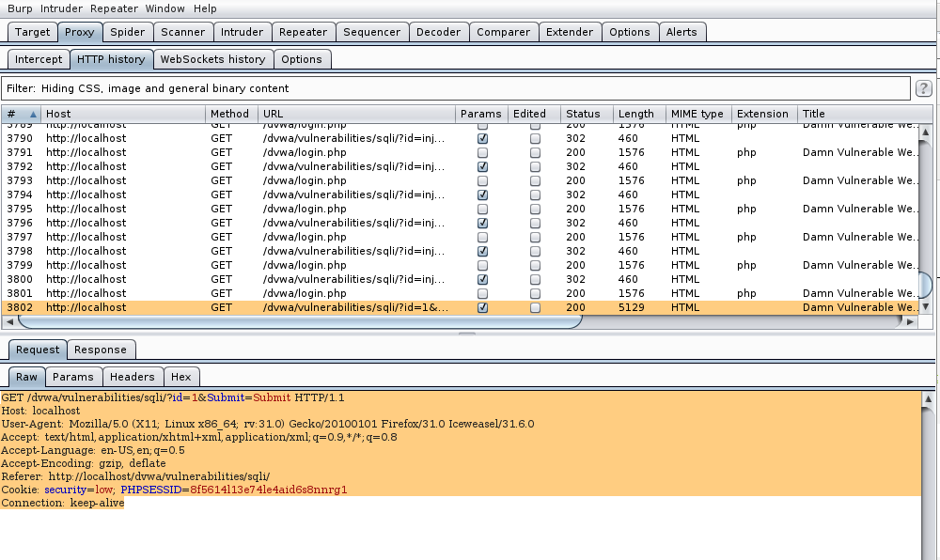Sort by the Length column header
The image size is (940, 560).
click(639, 114)
